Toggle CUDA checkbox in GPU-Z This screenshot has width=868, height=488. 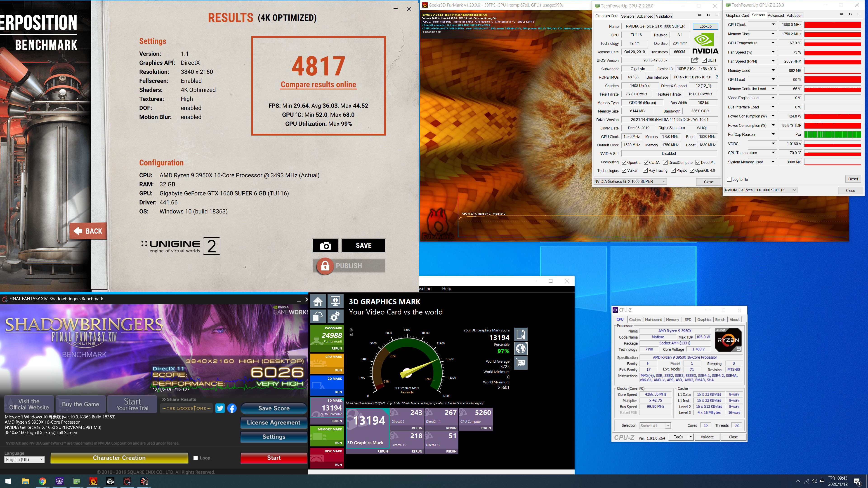tap(646, 162)
